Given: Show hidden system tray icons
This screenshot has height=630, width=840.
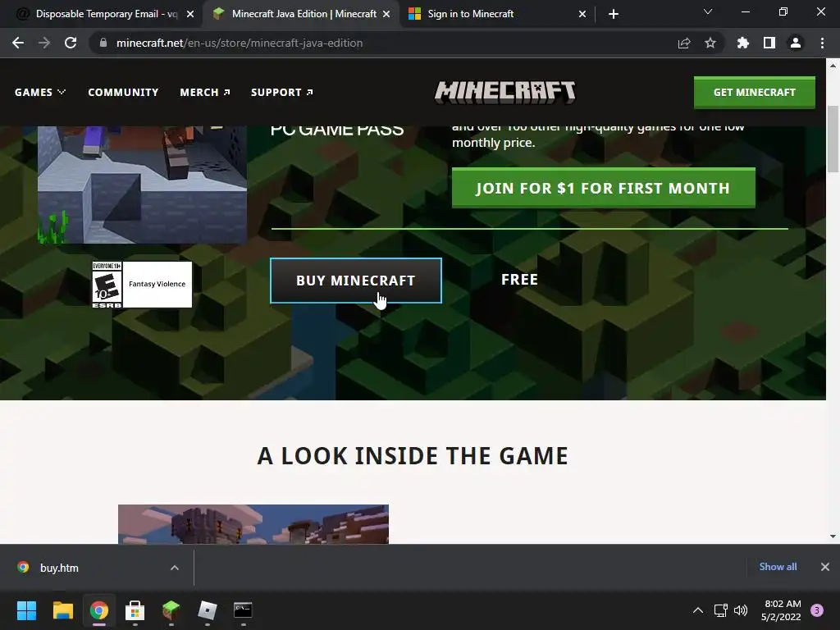Looking at the screenshot, I should pyautogui.click(x=698, y=610).
